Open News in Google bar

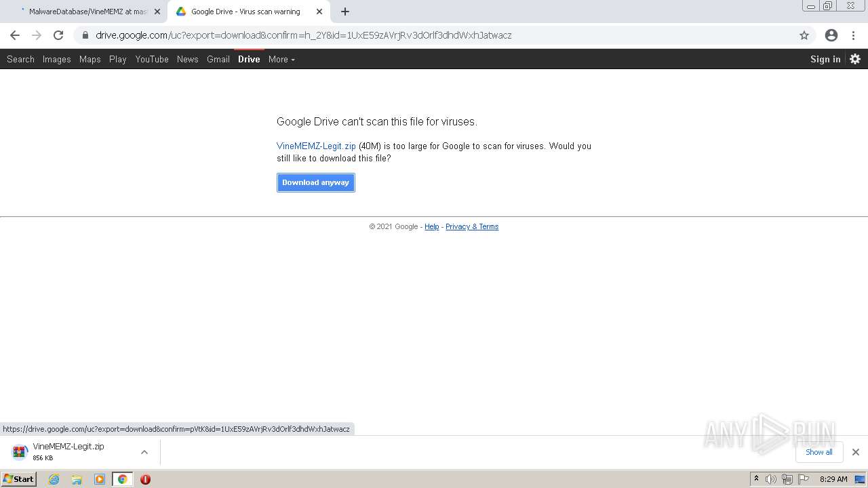(x=187, y=59)
